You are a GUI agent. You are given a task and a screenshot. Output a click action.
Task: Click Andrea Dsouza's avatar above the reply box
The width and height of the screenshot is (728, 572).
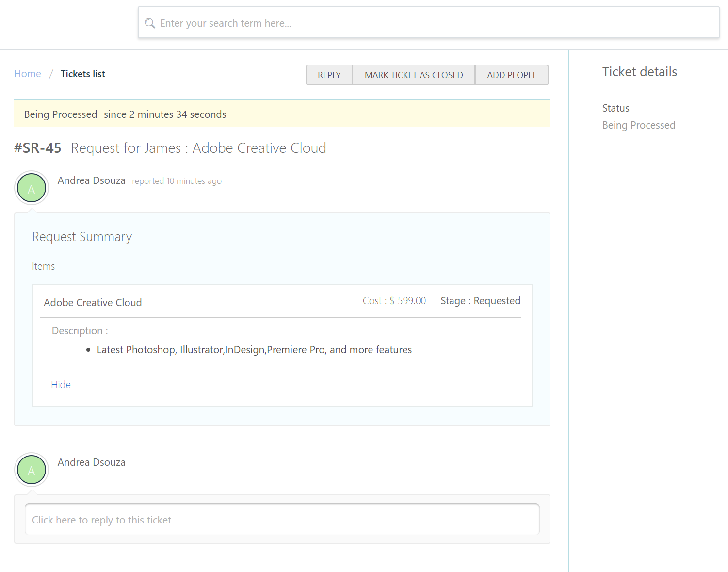click(32, 470)
